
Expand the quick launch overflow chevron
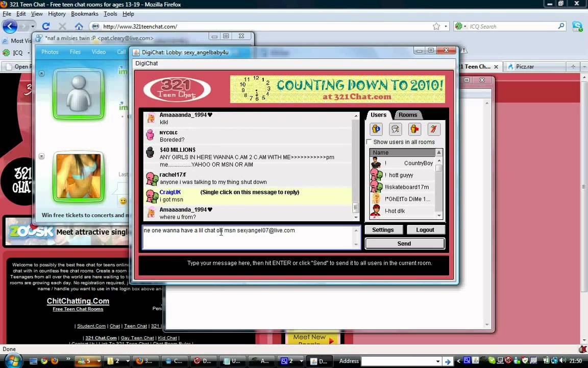pyautogui.click(x=68, y=359)
